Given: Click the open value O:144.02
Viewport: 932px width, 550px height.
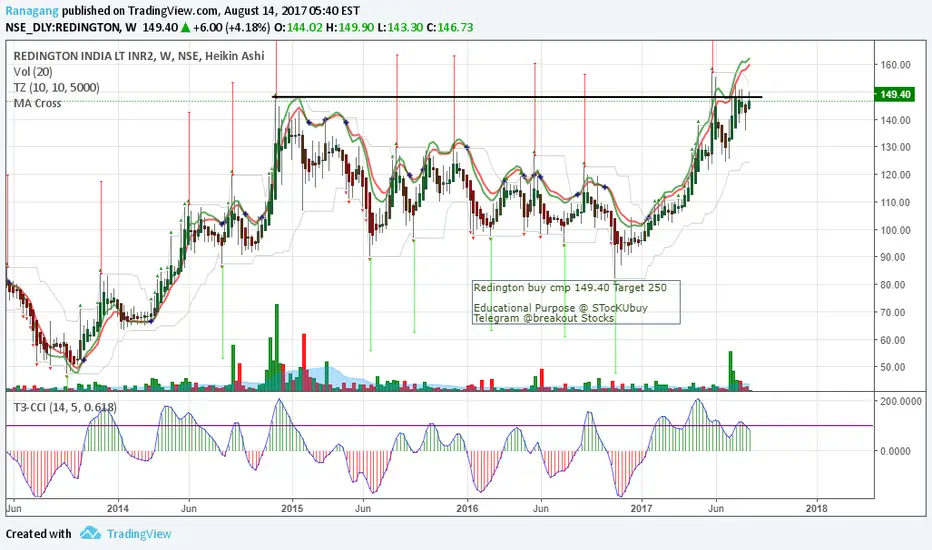Looking at the screenshot, I should [x=298, y=27].
